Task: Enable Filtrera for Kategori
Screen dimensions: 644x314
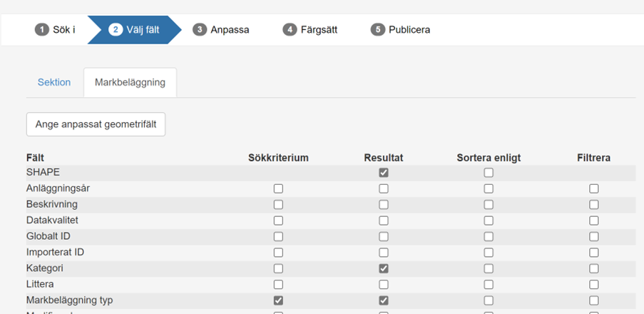Action: tap(594, 268)
